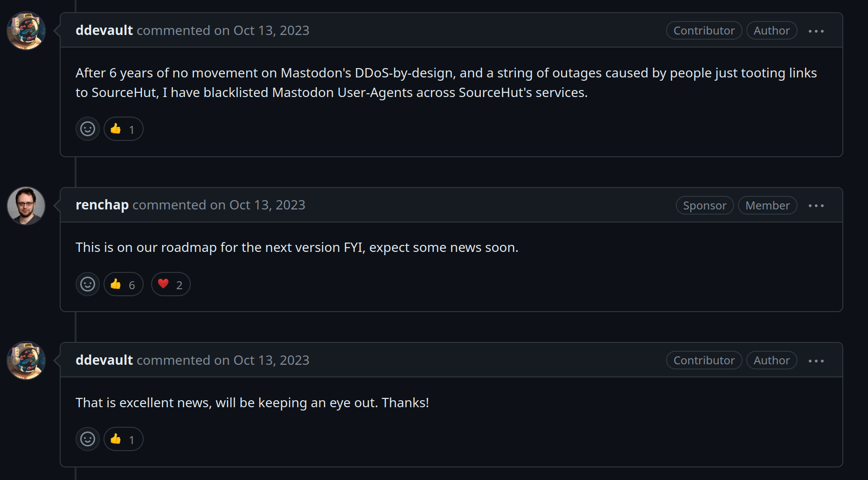
Task: Open the emoji reaction picker on ddevault's first comment
Action: (x=87, y=129)
